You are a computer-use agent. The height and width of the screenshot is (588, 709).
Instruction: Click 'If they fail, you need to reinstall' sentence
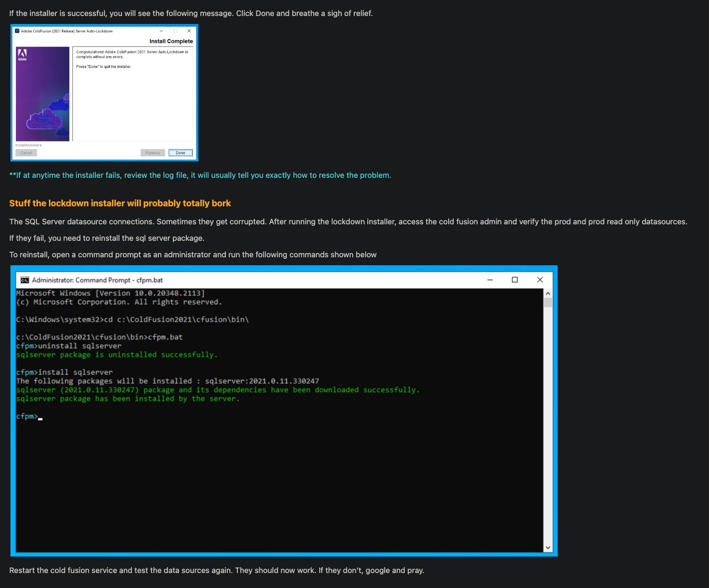click(x=107, y=238)
